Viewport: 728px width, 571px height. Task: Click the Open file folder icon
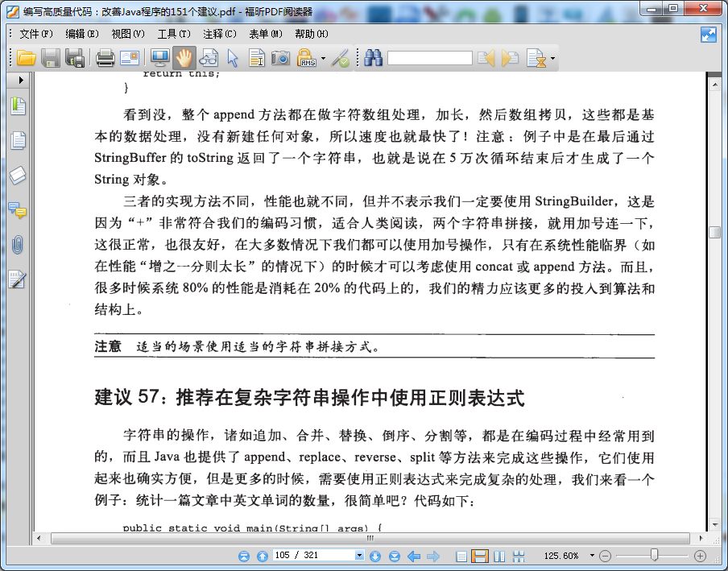tap(26, 59)
